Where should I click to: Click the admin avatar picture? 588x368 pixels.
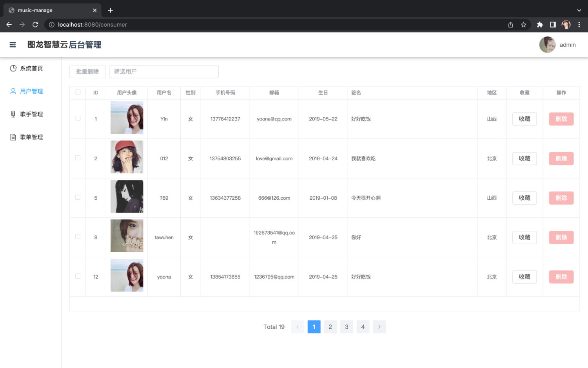[x=547, y=45]
